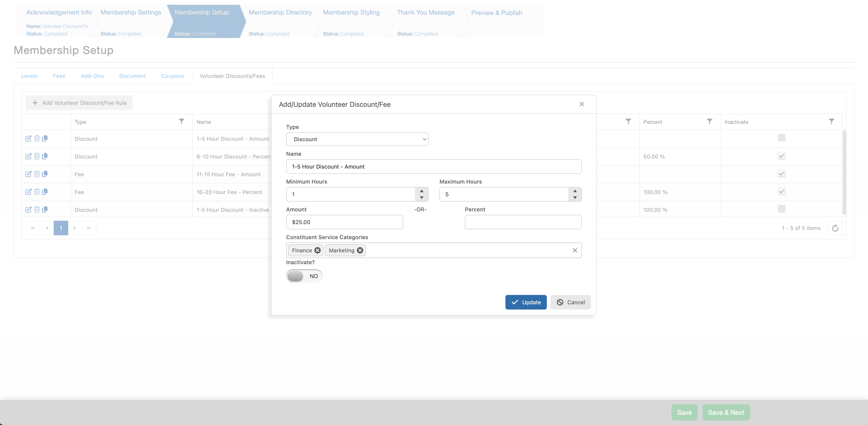This screenshot has height=425, width=868.
Task: Open the Percent column filter
Action: coord(709,121)
